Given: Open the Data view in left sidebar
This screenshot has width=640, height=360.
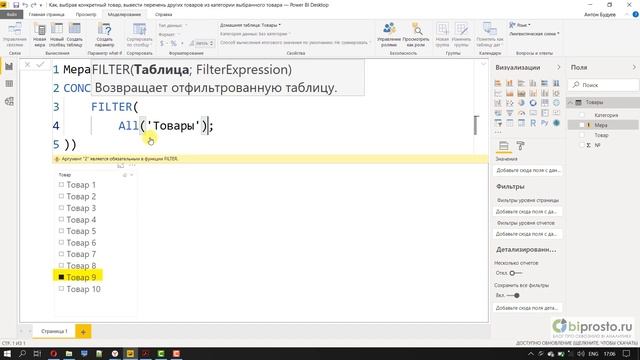Looking at the screenshot, I should click(9, 84).
